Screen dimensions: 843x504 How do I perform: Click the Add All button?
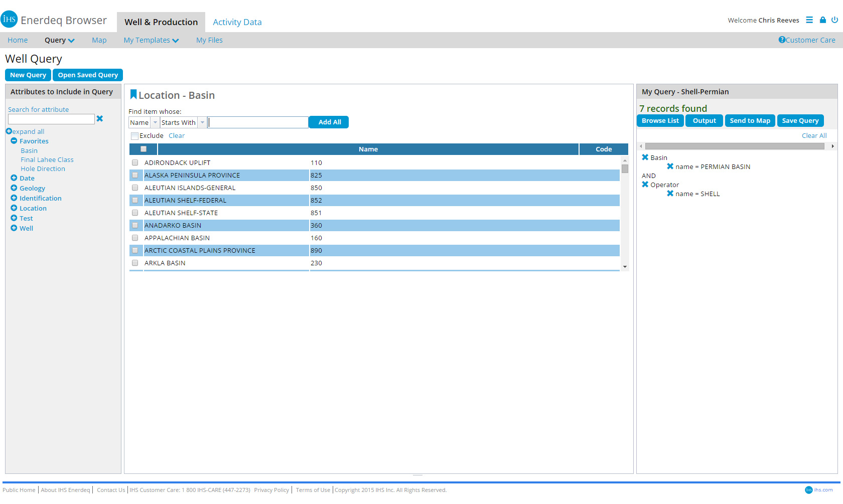pyautogui.click(x=329, y=122)
